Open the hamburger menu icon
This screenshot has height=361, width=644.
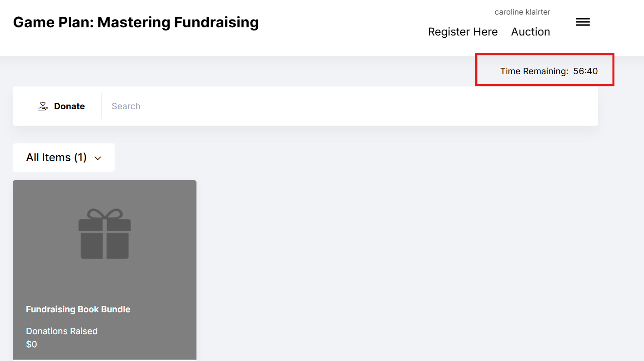point(583,22)
